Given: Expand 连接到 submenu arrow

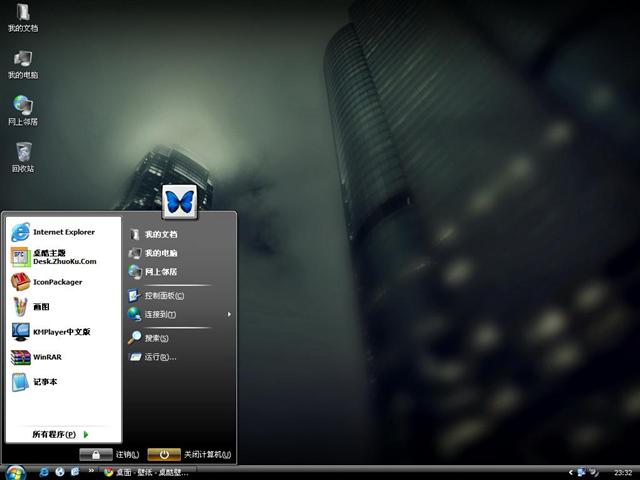Looking at the screenshot, I should point(229,314).
